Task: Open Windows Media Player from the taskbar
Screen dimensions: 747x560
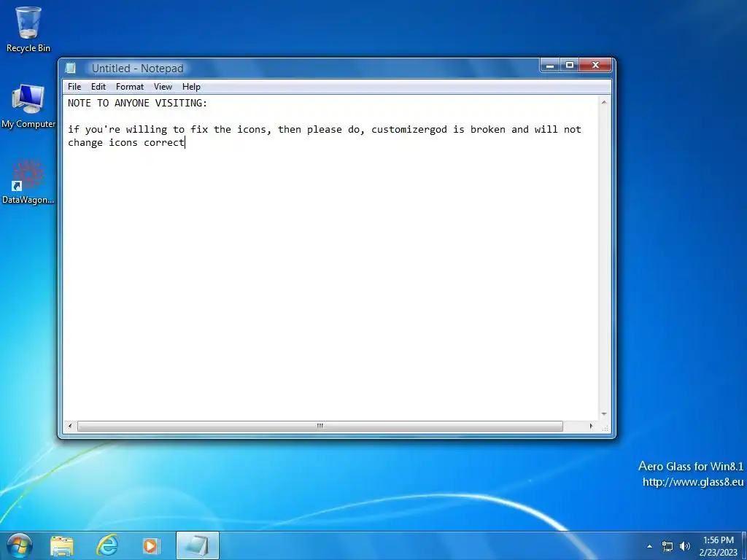Action: pyautogui.click(x=150, y=545)
